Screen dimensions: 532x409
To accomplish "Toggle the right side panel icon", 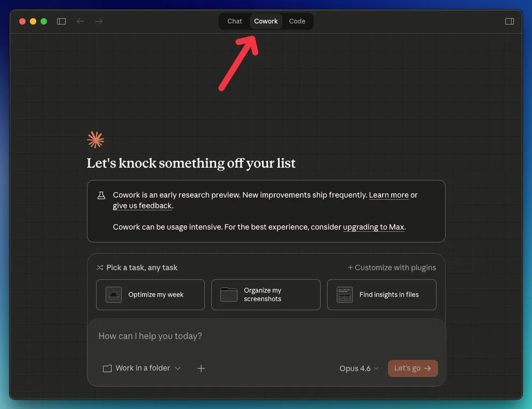I will click(x=509, y=21).
